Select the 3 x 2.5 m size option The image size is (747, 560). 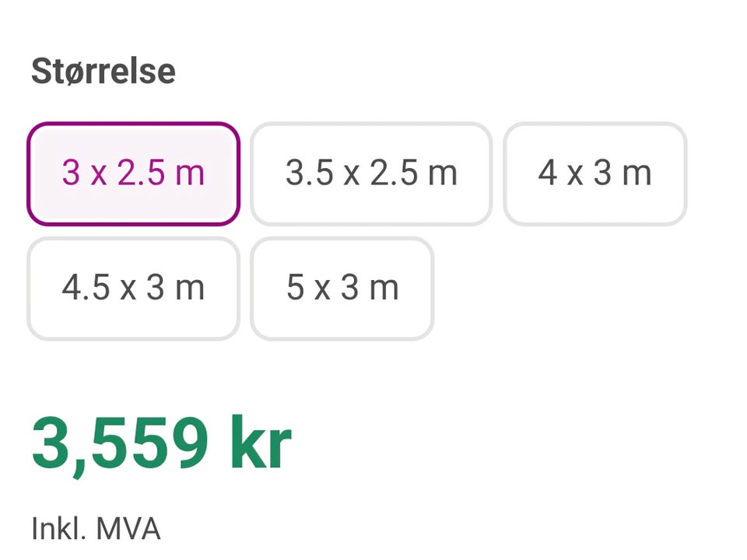(133, 173)
